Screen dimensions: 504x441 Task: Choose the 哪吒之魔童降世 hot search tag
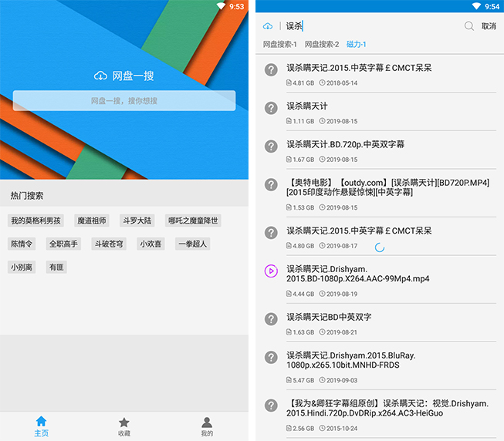click(x=193, y=220)
